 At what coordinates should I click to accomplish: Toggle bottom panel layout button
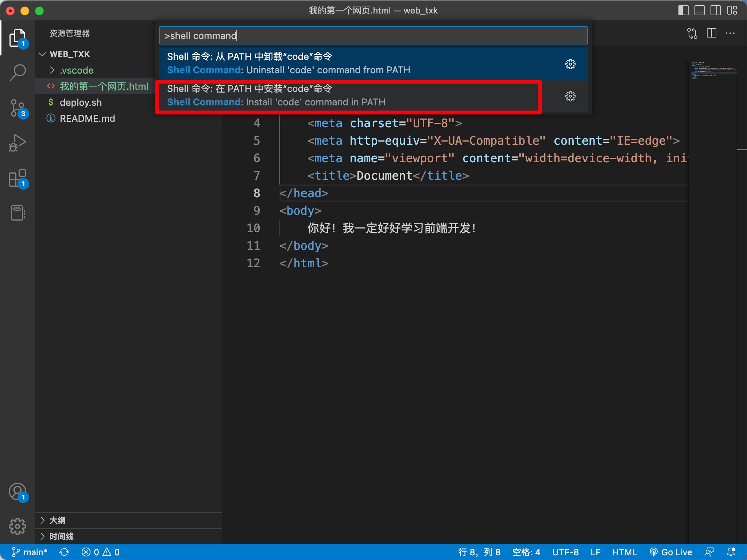tap(699, 10)
